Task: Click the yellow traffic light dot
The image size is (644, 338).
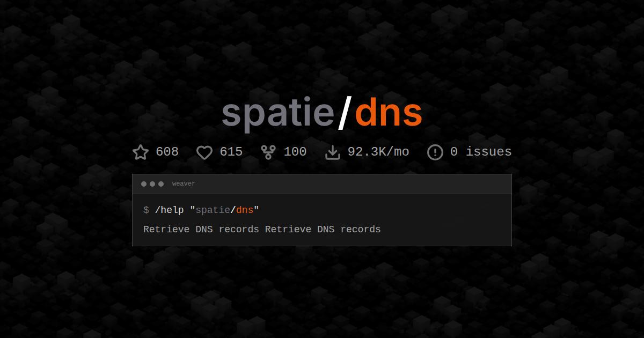Action: point(152,183)
